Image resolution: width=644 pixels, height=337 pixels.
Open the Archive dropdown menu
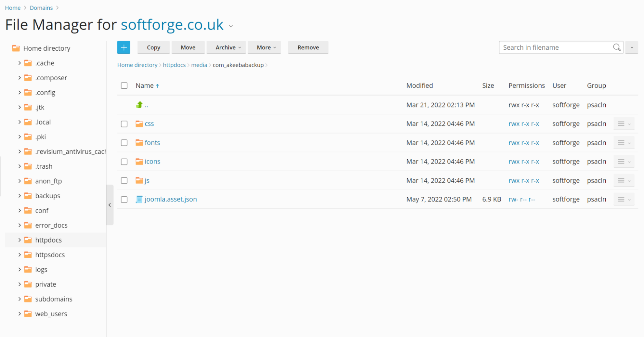pyautogui.click(x=228, y=47)
